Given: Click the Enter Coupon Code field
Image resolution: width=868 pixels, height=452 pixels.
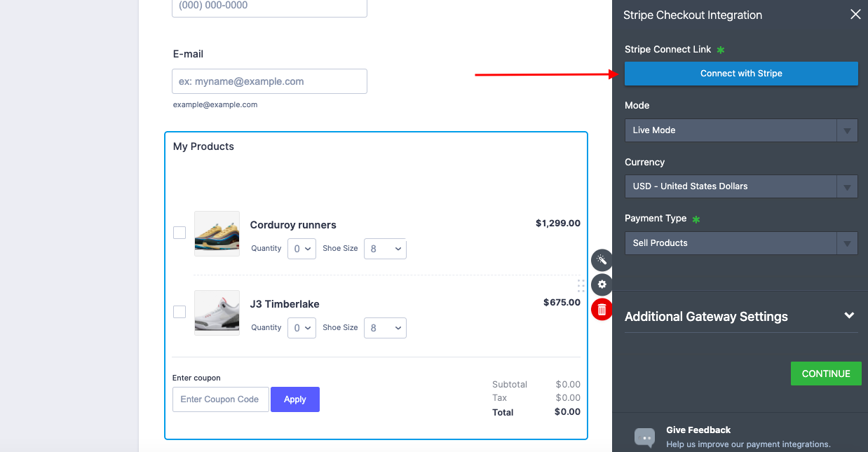Looking at the screenshot, I should click(x=220, y=399).
